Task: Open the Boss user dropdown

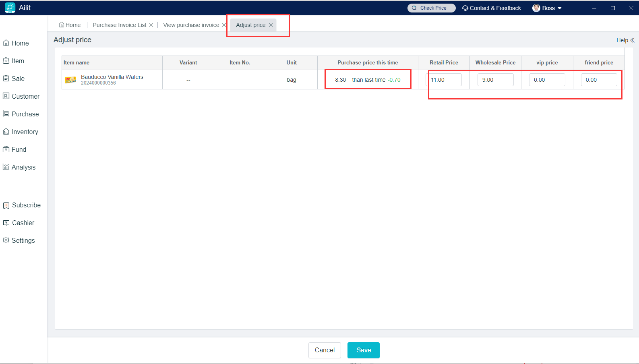Action: [547, 8]
